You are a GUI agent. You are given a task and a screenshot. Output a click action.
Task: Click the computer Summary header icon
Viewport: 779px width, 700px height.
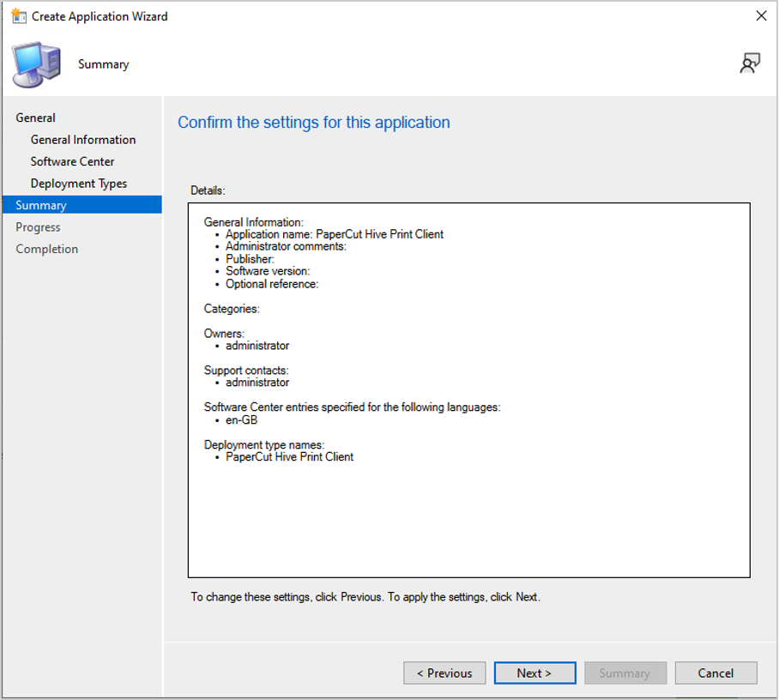pos(37,64)
